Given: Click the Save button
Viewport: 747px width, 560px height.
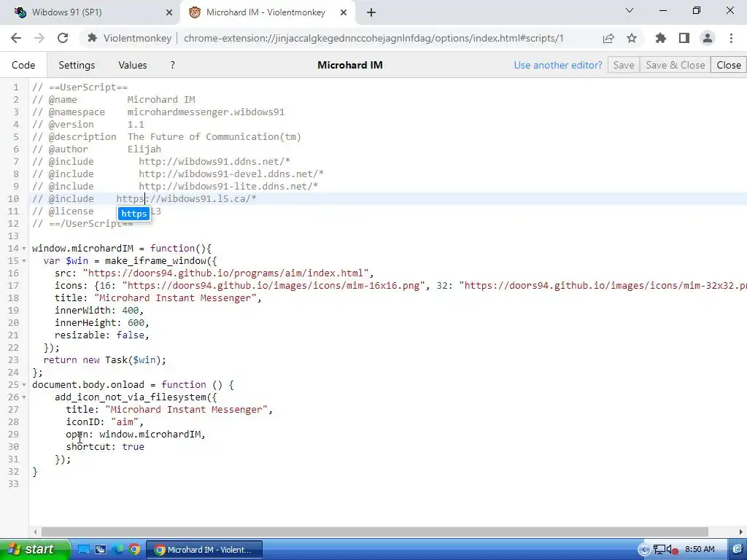Looking at the screenshot, I should point(624,65).
